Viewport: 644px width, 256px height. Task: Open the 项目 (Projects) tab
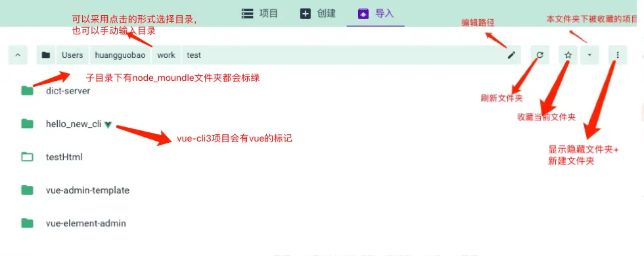(x=260, y=13)
